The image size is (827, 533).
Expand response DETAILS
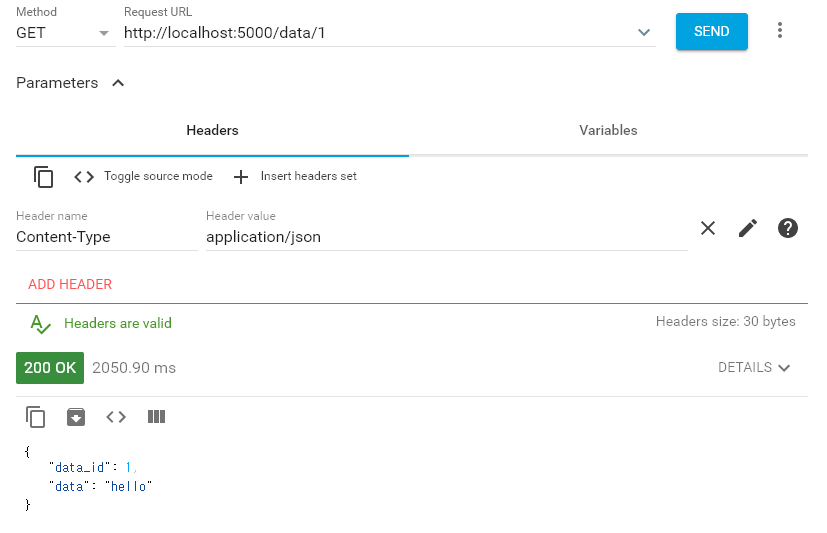point(754,367)
